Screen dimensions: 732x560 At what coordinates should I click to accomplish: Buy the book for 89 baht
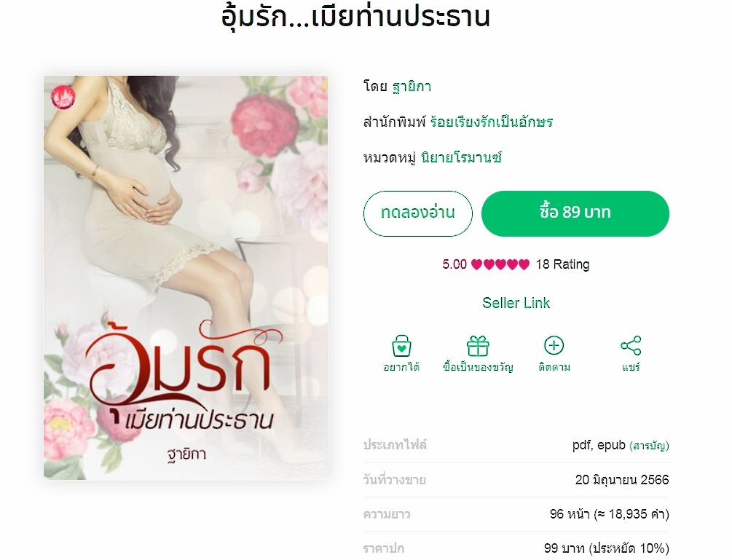coord(575,213)
